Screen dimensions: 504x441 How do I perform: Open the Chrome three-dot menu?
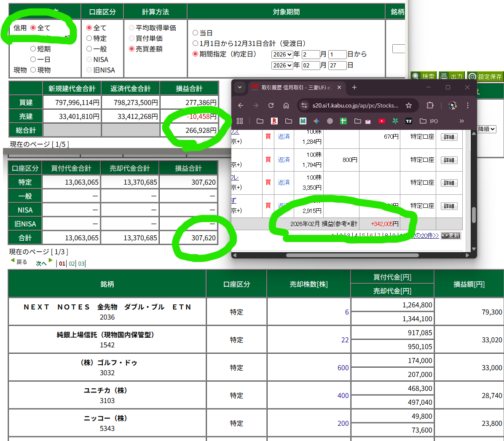[x=468, y=105]
